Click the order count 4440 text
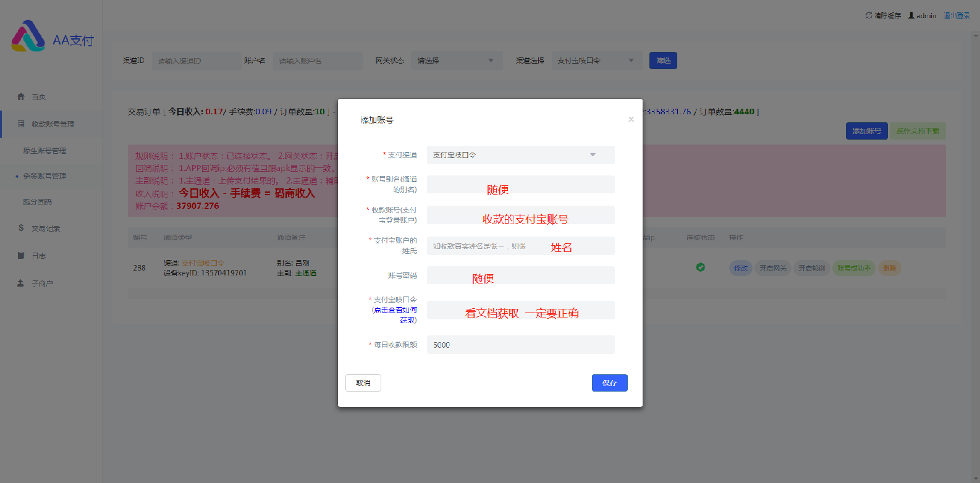This screenshot has height=483, width=980. [x=744, y=112]
